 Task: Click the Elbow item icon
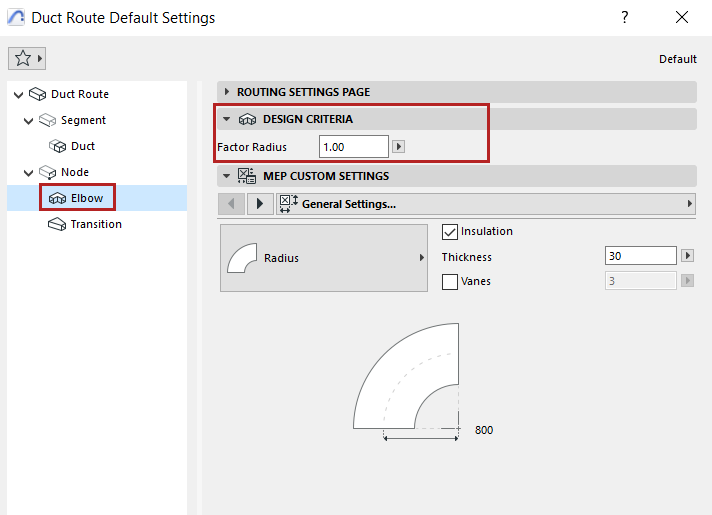58,198
